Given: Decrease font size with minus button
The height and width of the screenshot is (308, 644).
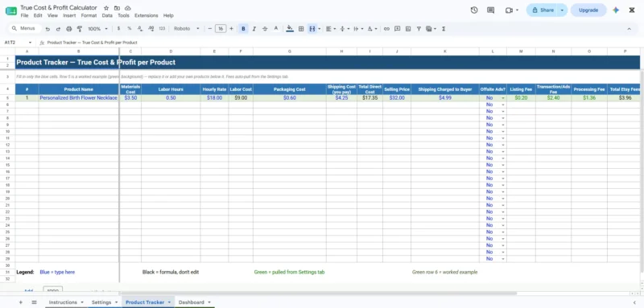Looking at the screenshot, I should pyautogui.click(x=210, y=29).
